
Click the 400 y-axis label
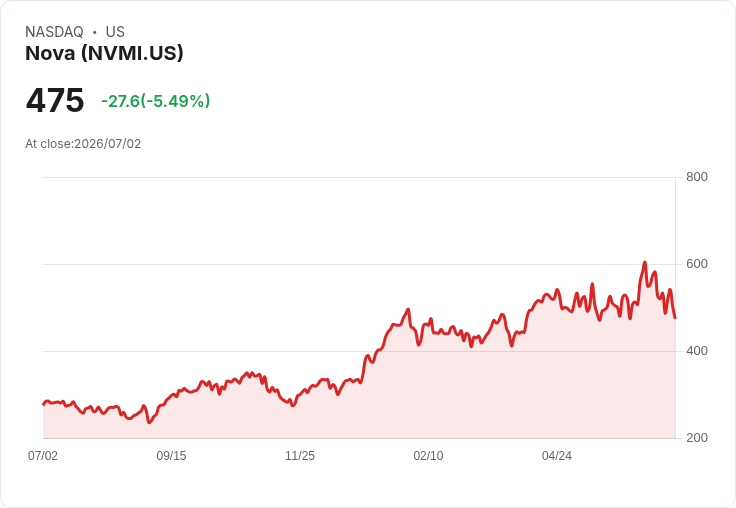[697, 351]
